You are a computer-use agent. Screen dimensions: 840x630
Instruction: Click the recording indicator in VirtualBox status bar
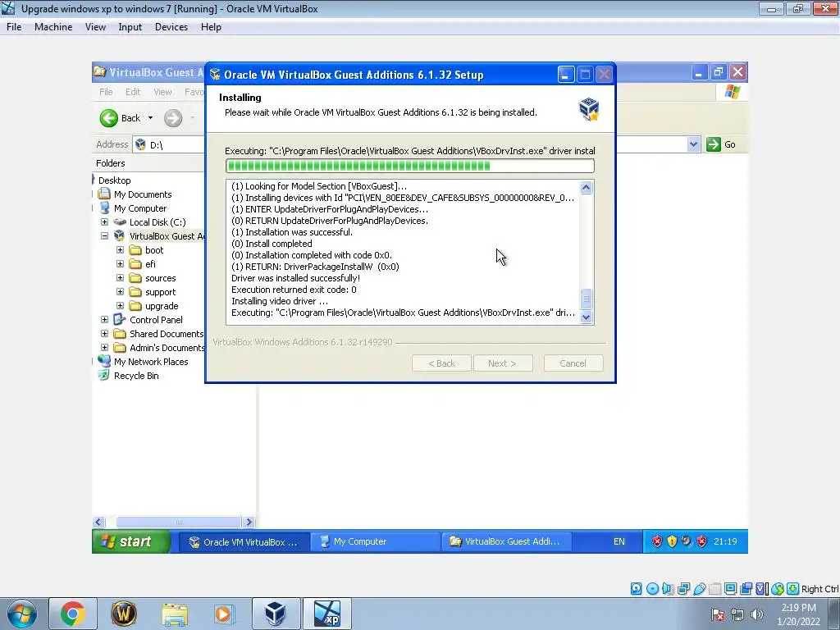coord(746,589)
